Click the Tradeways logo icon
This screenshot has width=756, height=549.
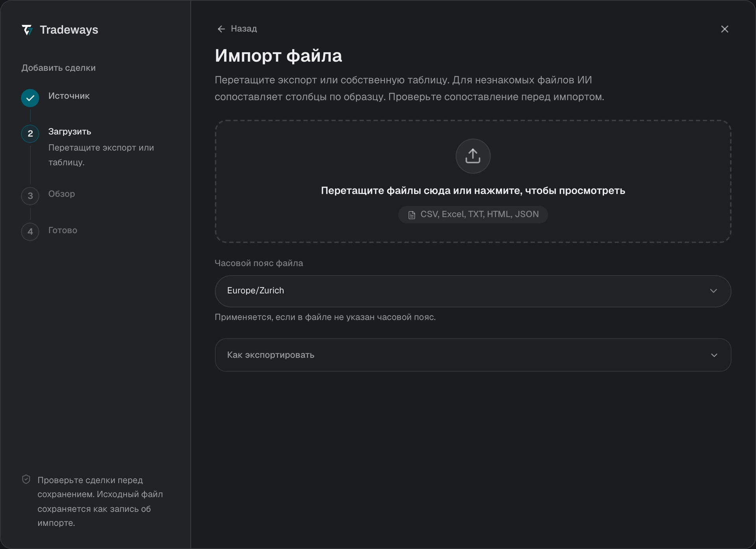tap(27, 30)
